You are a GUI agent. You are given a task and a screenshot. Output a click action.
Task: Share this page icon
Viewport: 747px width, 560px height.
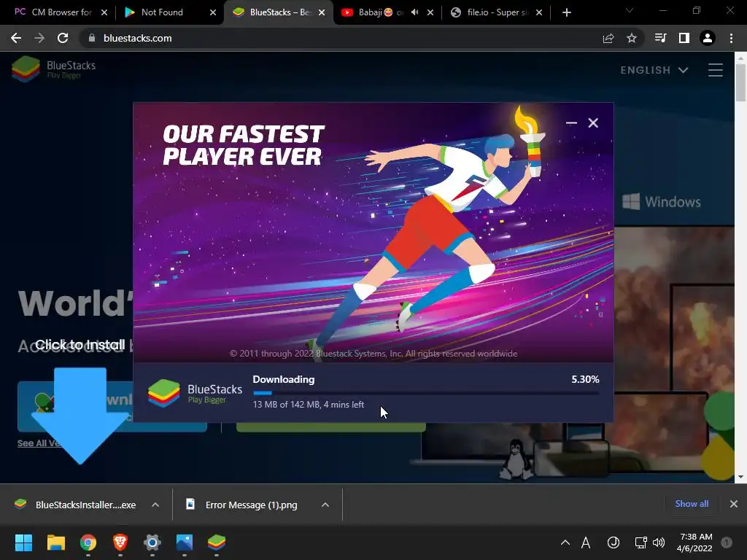pyautogui.click(x=608, y=38)
